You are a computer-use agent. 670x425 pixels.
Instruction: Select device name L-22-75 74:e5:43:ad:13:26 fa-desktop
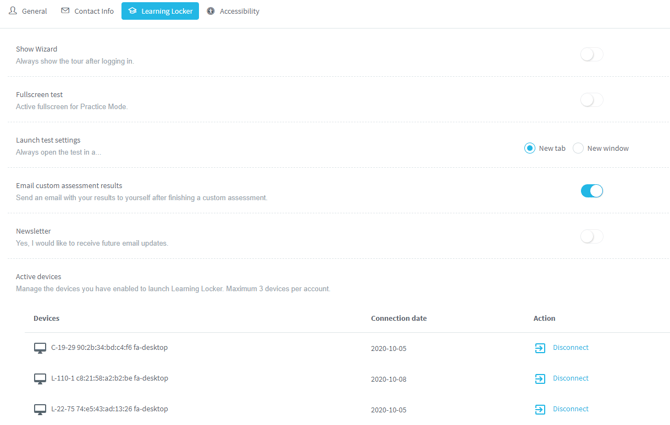(109, 409)
